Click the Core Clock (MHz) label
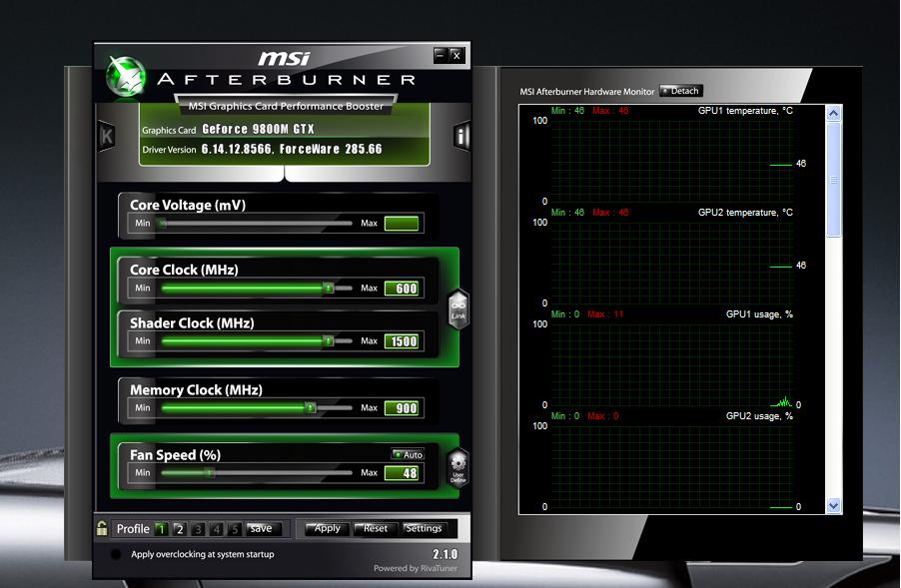 184,270
